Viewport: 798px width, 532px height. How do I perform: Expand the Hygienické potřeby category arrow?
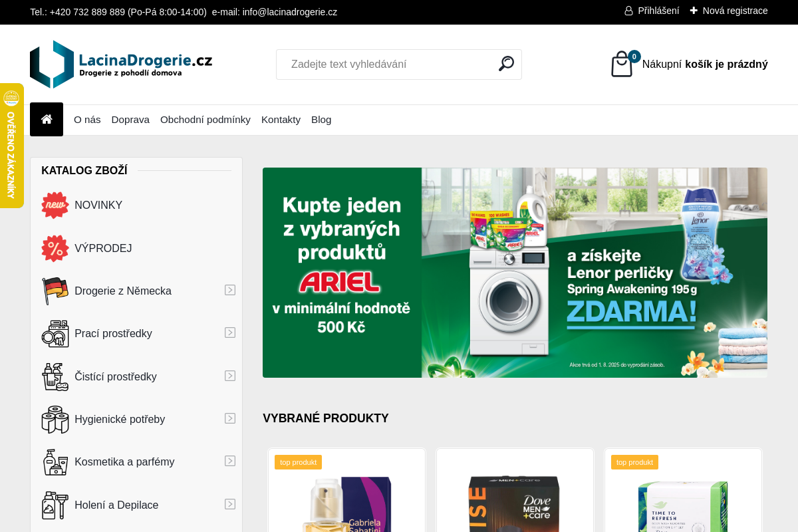[230, 418]
